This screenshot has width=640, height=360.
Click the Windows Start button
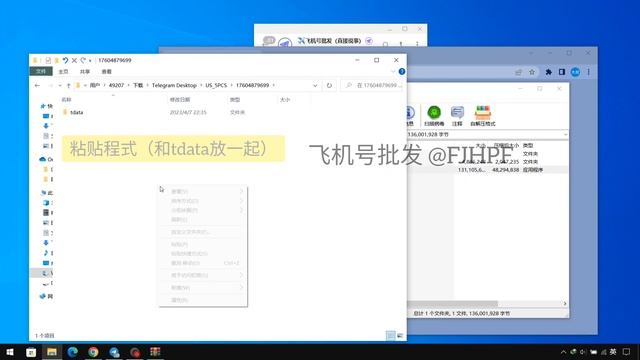(10, 351)
